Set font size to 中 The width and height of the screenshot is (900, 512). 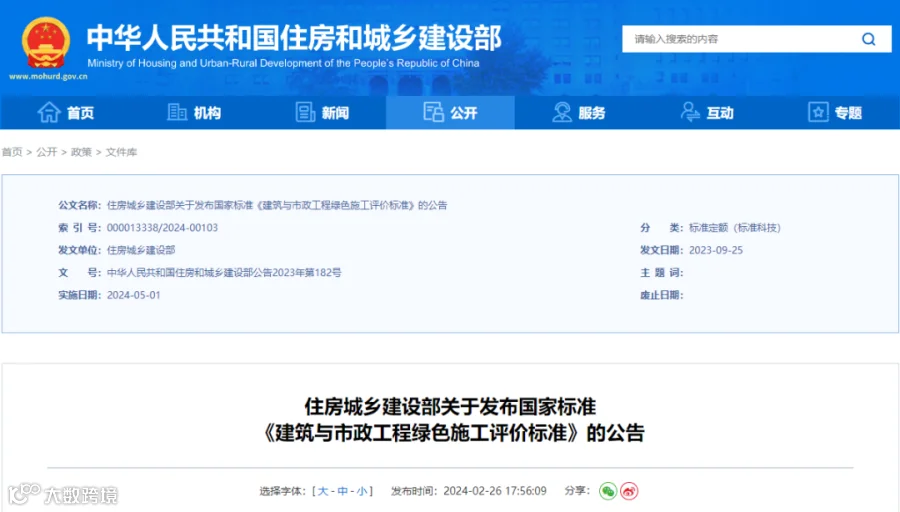tap(343, 491)
